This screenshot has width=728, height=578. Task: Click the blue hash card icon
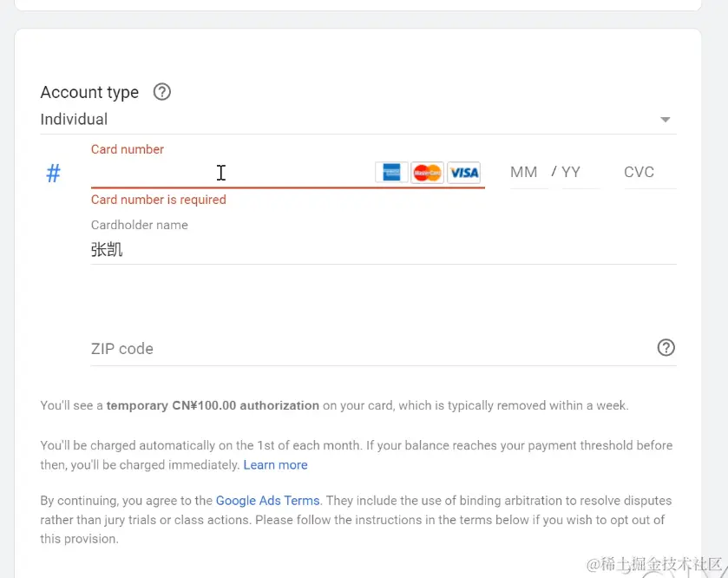pyautogui.click(x=54, y=174)
